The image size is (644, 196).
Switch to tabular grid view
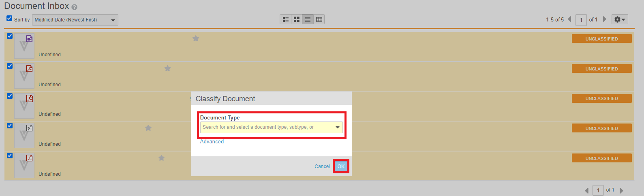(319, 19)
